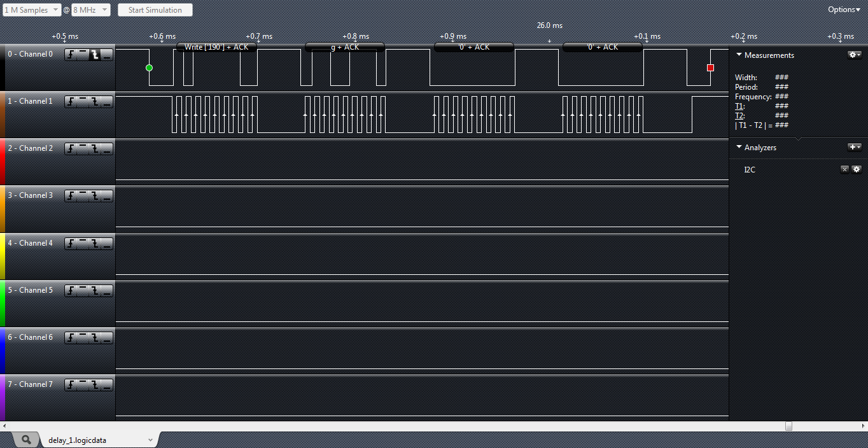This screenshot has height=448, width=868.
Task: Toggle falling edge trigger on Channel 0
Action: [x=95, y=55]
